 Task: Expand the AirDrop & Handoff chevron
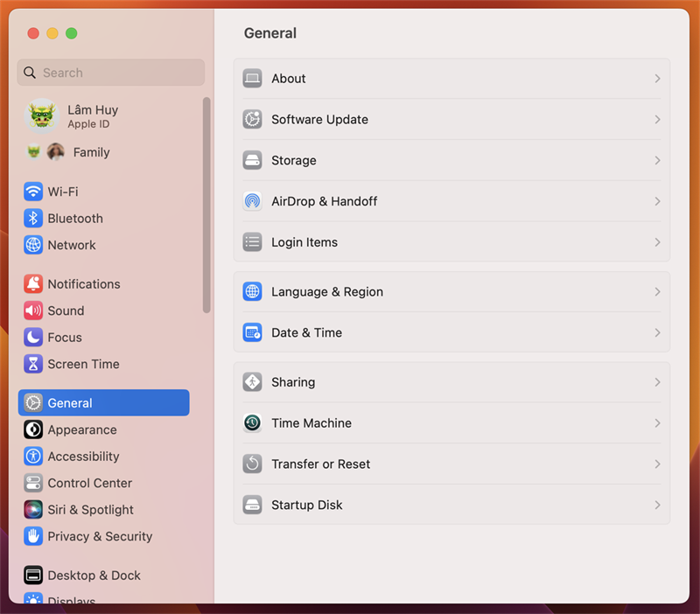658,201
